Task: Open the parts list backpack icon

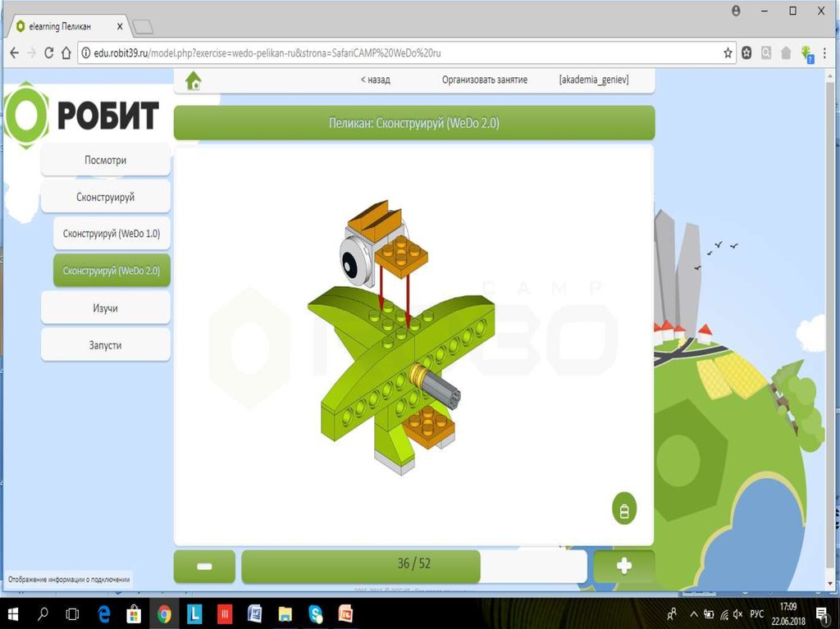Action: [624, 508]
